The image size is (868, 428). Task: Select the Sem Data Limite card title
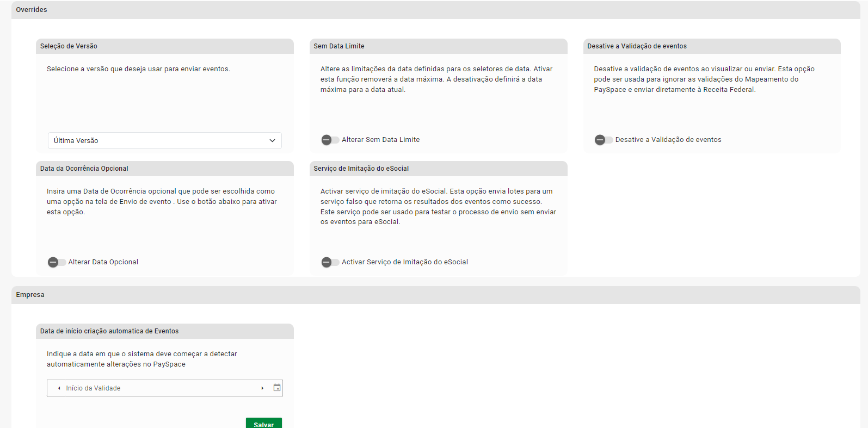339,46
